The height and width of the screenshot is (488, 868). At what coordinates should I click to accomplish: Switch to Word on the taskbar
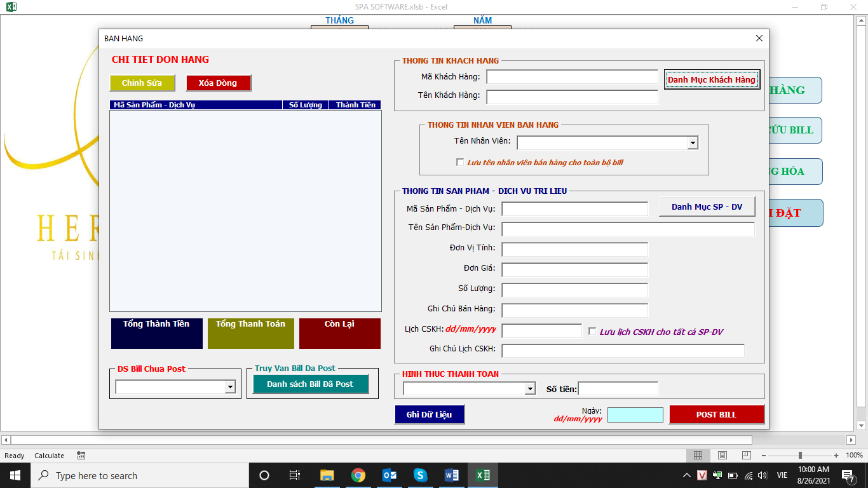452,475
